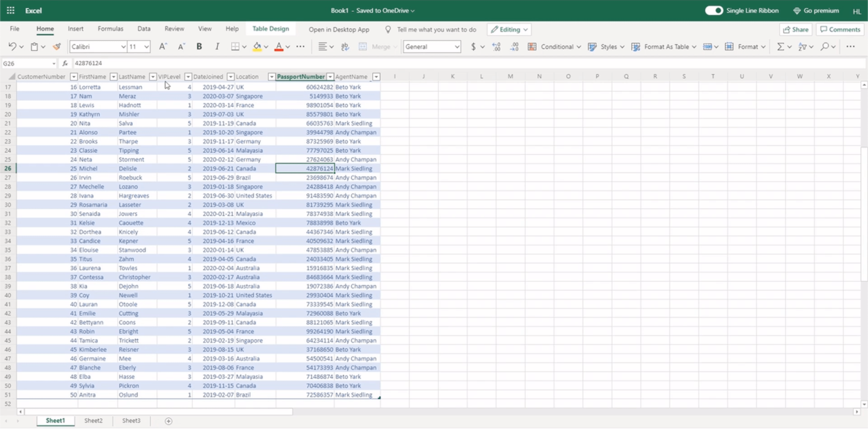Switch to the View tab
This screenshot has width=868, height=429.
pyautogui.click(x=205, y=29)
